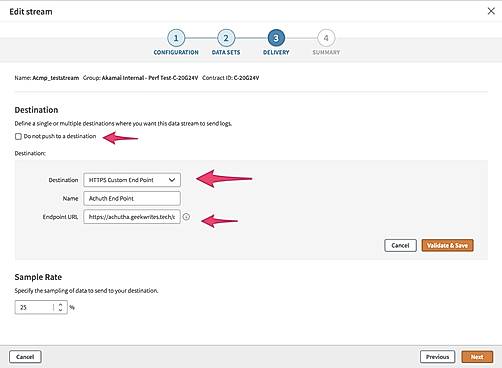Click into the Endpoint URL field

tap(132, 217)
